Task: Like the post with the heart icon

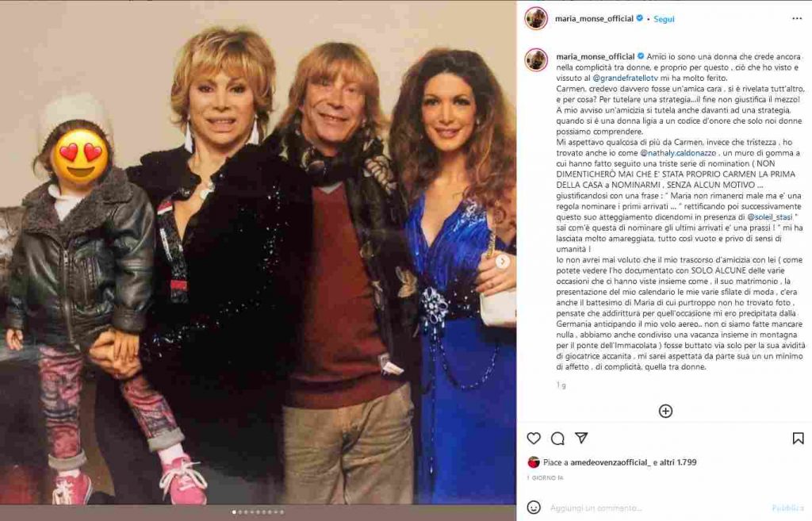Action: [x=534, y=439]
